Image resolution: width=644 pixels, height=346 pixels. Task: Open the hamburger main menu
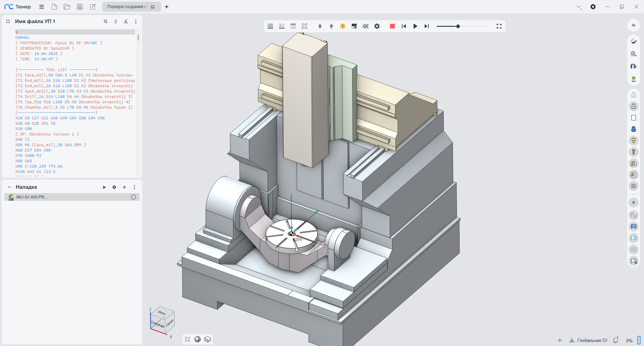tap(42, 7)
